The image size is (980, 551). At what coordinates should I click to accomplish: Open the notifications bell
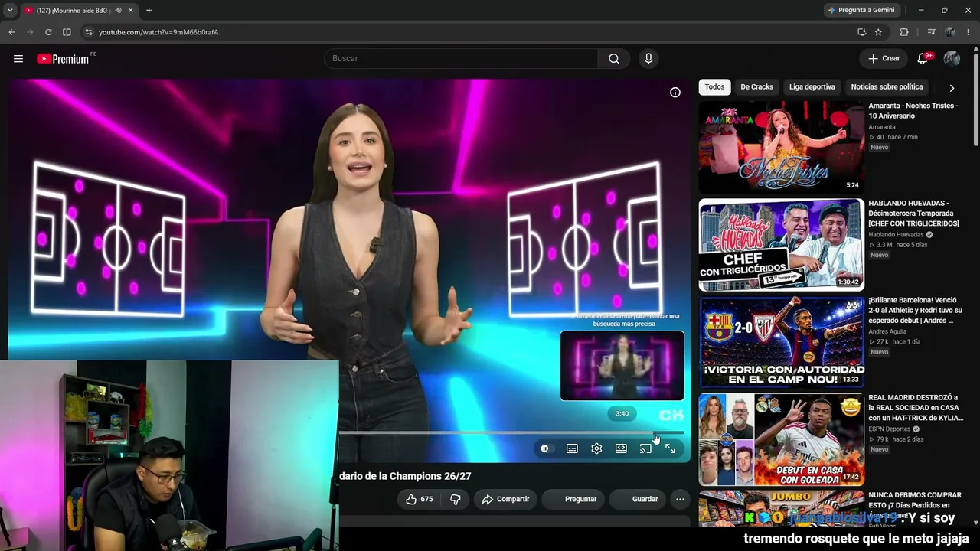click(923, 58)
